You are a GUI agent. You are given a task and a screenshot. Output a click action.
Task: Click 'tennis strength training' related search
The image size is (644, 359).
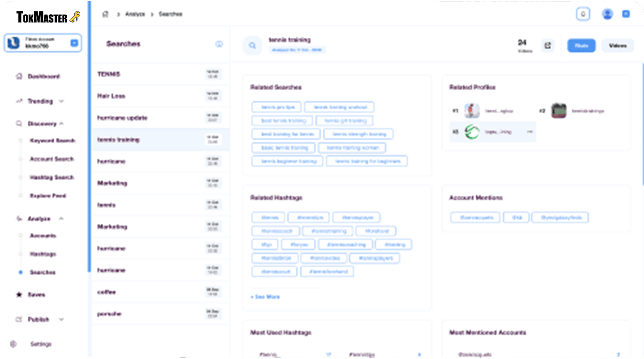coord(359,134)
